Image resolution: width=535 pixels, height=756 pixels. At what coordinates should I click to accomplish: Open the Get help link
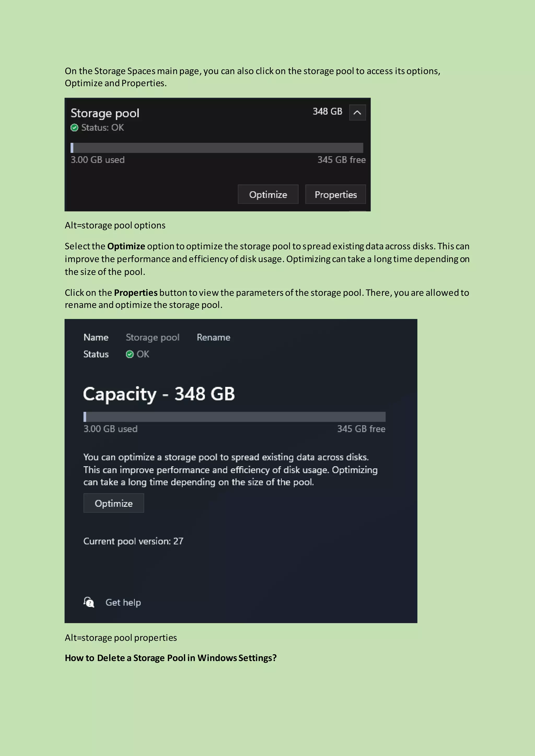tap(123, 603)
